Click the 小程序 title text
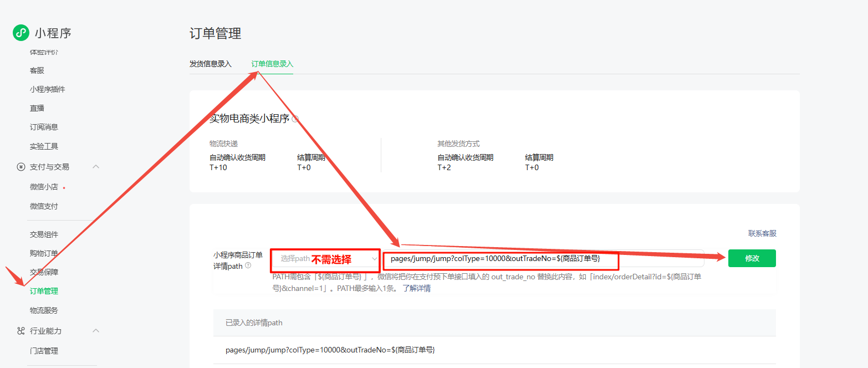Image resolution: width=868 pixels, height=368 pixels. click(53, 33)
